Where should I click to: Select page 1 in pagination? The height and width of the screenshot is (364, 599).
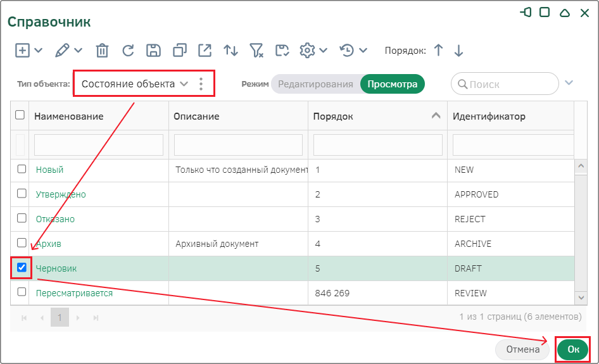pos(60,317)
